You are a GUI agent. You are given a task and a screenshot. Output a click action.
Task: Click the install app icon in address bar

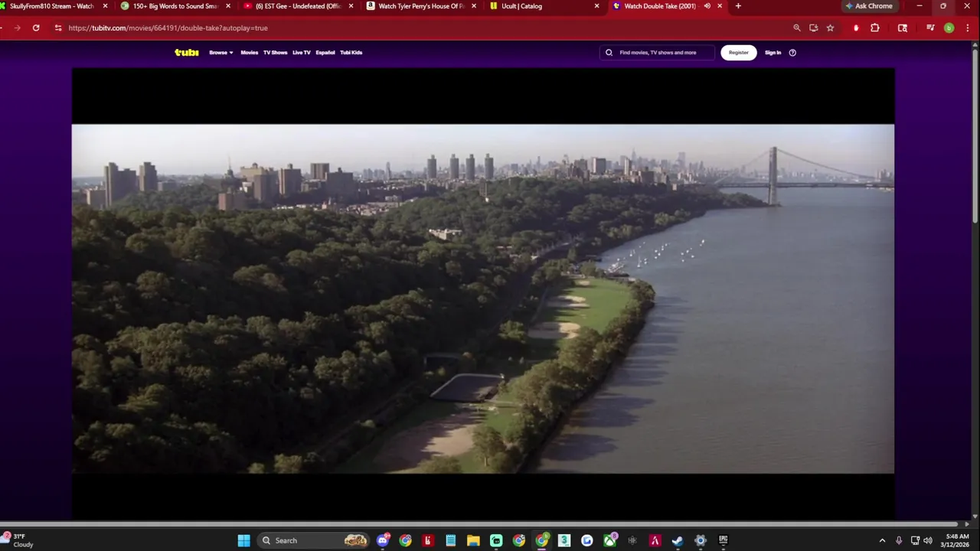pos(813,28)
